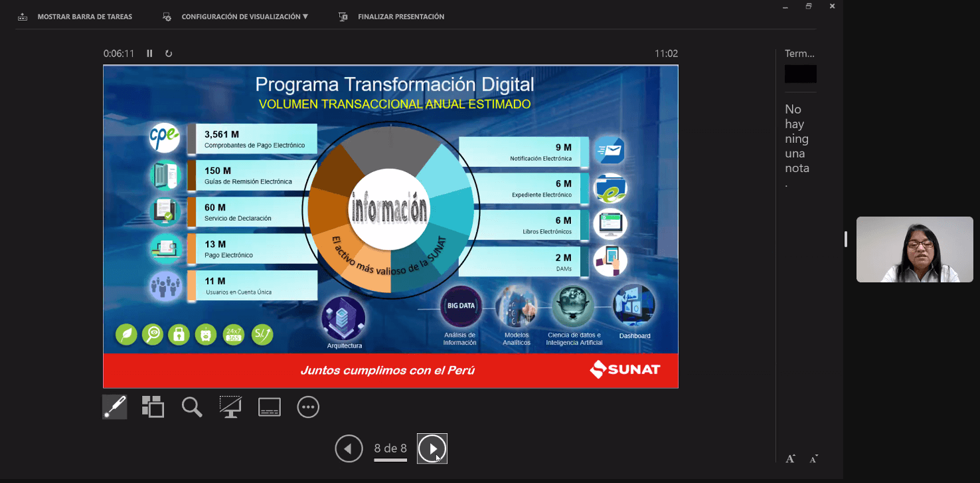Screen dimensions: 980x483
Task: Click the Ciencia de datos circle icon
Action: tap(573, 306)
